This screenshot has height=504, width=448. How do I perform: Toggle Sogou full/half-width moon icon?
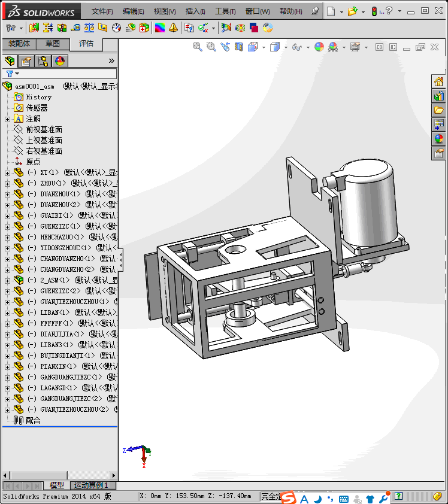pos(318,499)
